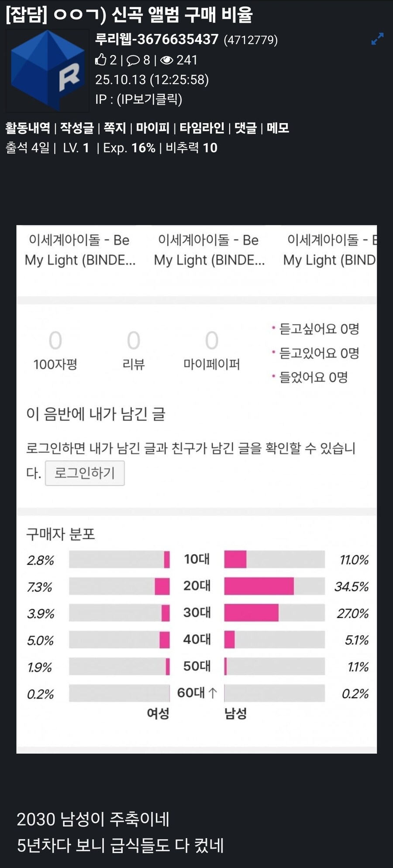Viewport: 393px width, 868px height.
Task: Open the 작성글 menu item
Action: pos(77,128)
